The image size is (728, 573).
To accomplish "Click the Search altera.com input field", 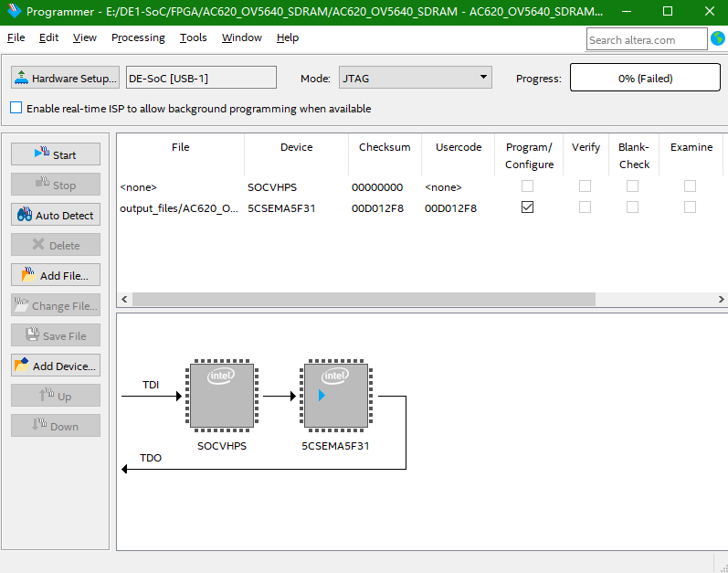I will click(647, 39).
